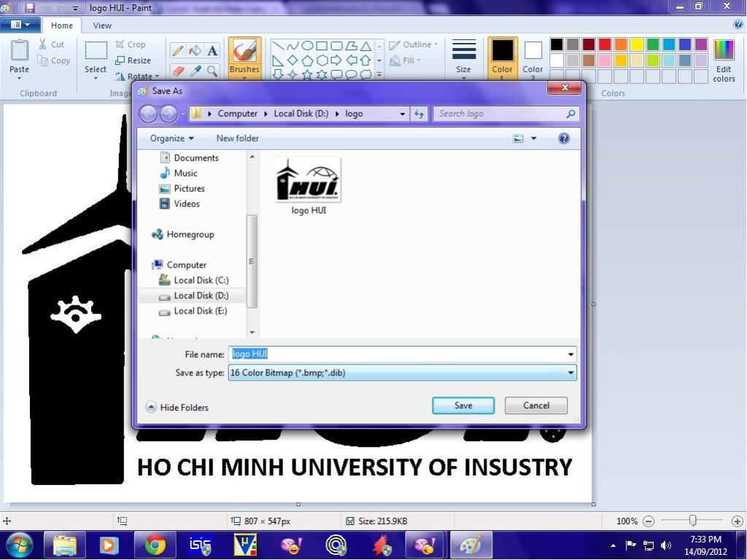The image size is (747, 560).
Task: Choose the Five-point star shape
Action: click(307, 74)
